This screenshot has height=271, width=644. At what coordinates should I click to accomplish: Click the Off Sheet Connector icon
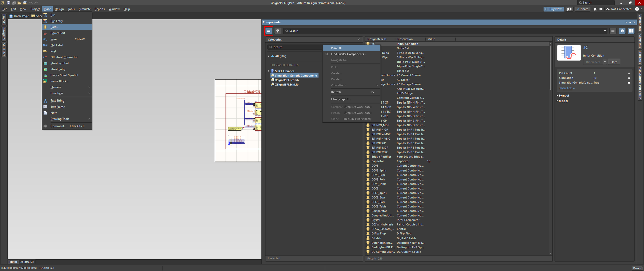click(45, 57)
